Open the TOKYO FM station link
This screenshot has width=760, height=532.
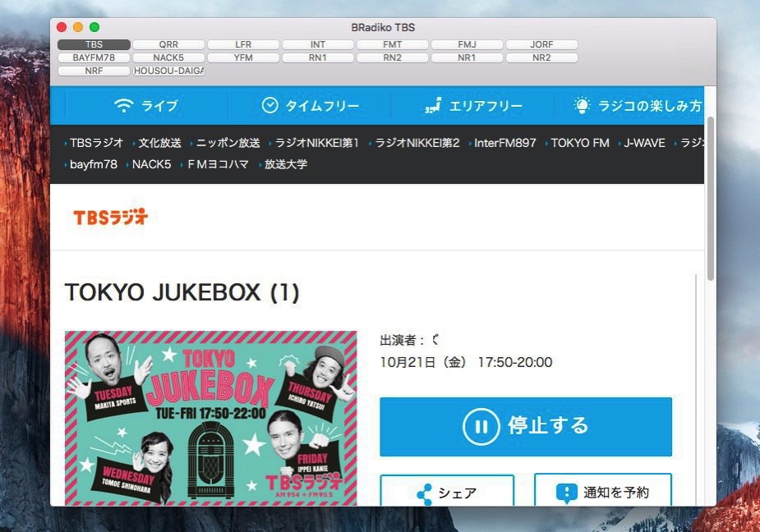580,143
